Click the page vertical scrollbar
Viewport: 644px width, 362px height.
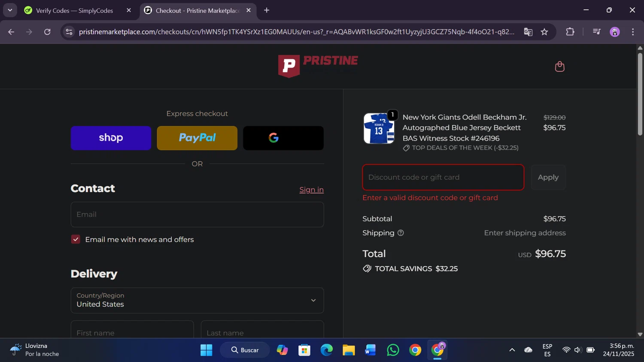(x=640, y=94)
